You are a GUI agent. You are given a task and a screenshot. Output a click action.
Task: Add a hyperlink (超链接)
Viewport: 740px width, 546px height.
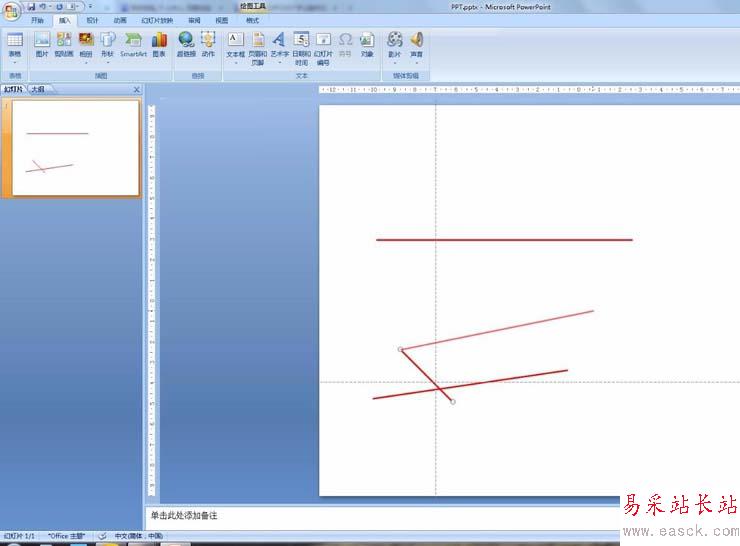pyautogui.click(x=186, y=45)
